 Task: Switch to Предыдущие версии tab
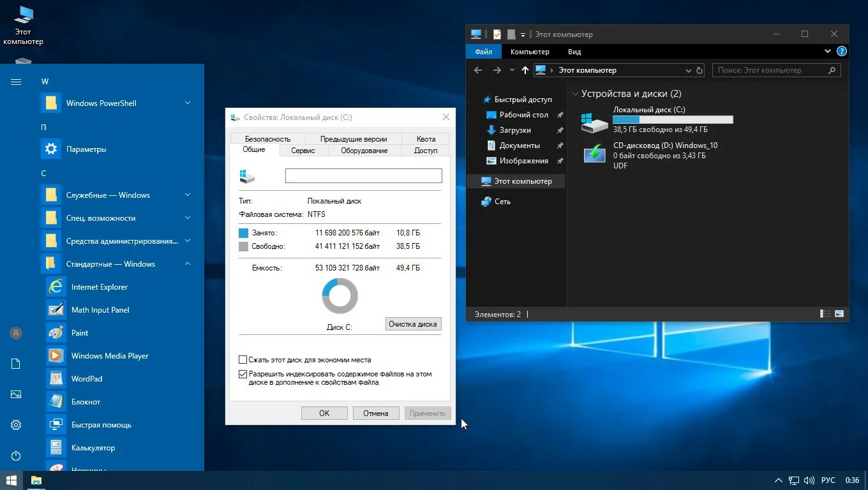point(354,139)
